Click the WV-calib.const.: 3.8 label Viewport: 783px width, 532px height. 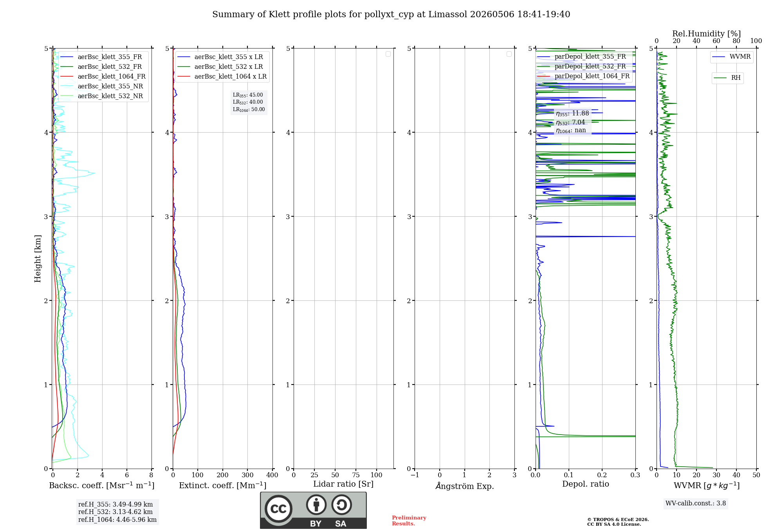point(696,503)
